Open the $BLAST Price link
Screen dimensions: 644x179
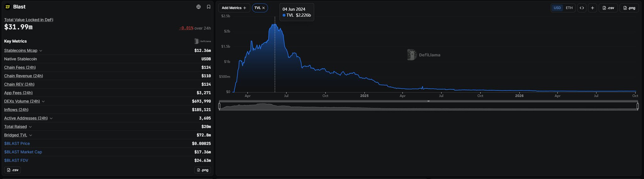[x=17, y=143]
